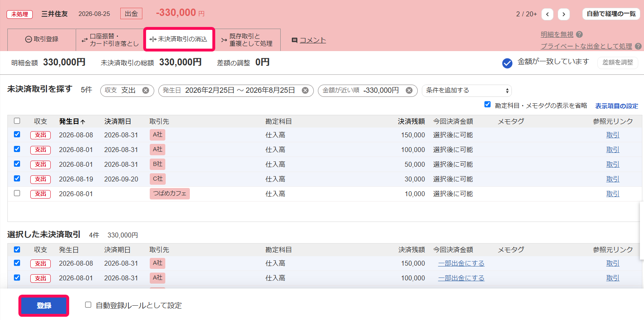Screen dimensions: 644x320
Task: Click 一部出金にする for 150,000 row
Action: pyautogui.click(x=461, y=263)
